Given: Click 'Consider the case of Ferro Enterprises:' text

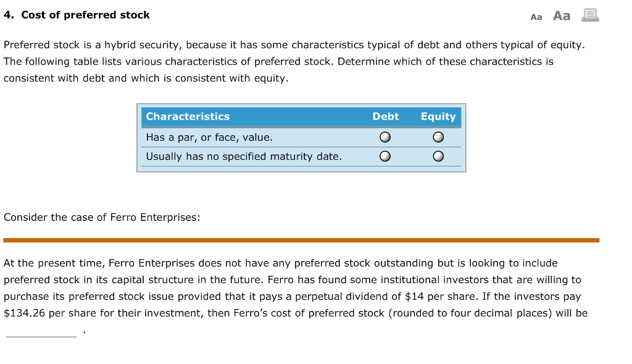Looking at the screenshot, I should pyautogui.click(x=102, y=217).
